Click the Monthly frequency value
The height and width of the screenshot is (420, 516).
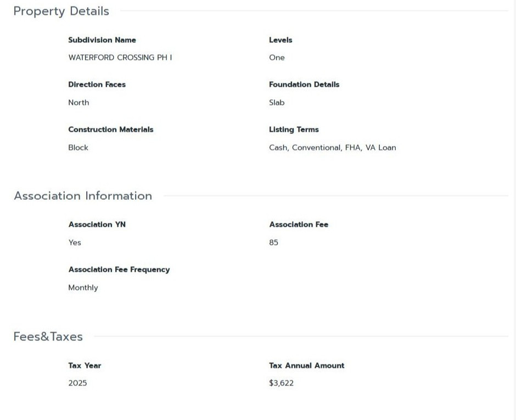(x=83, y=288)
